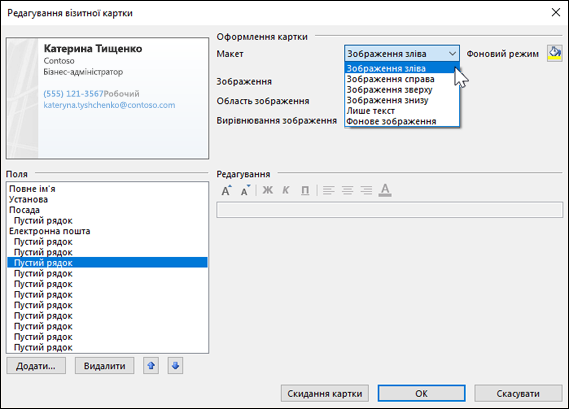569x409 pixels.
Task: Align field text right
Action: tap(366, 190)
